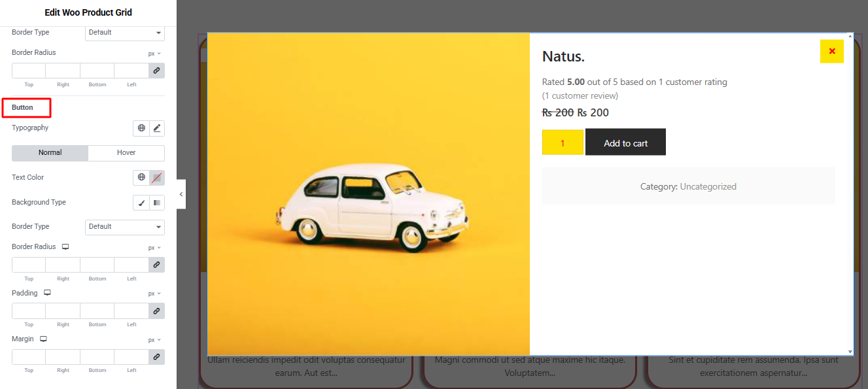The height and width of the screenshot is (389, 868).
Task: Click the Typography global (globe) icon
Action: 141,128
